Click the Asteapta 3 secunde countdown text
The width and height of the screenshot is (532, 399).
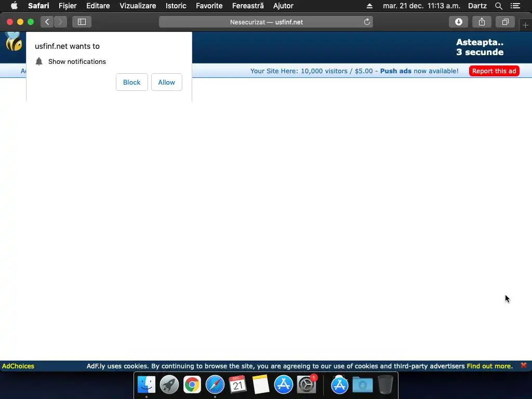(480, 47)
